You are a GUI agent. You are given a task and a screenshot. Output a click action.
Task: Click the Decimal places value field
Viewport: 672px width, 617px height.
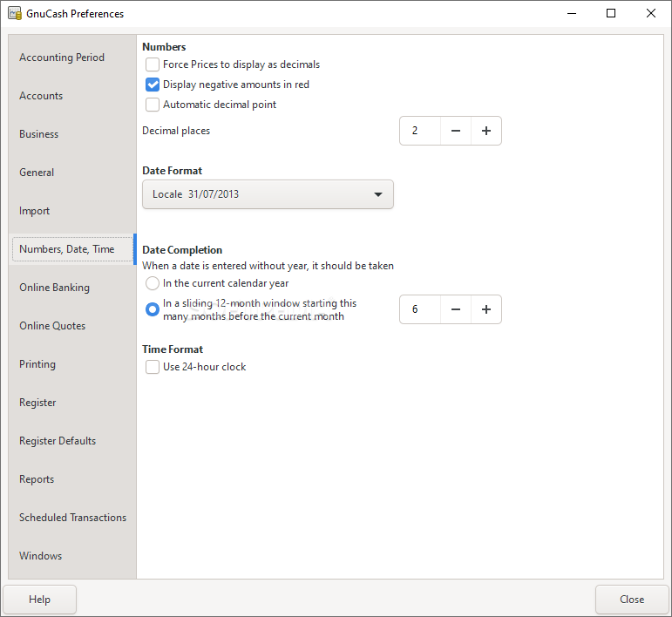[x=420, y=131]
